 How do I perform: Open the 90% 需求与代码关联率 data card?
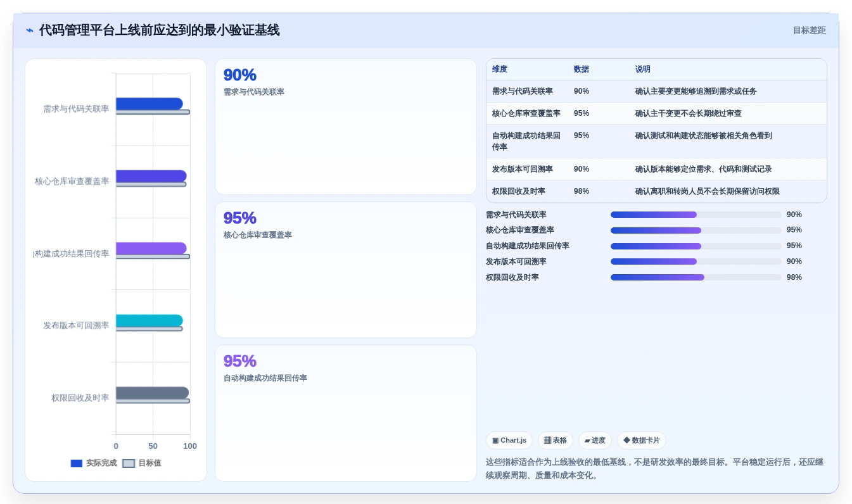click(x=346, y=127)
